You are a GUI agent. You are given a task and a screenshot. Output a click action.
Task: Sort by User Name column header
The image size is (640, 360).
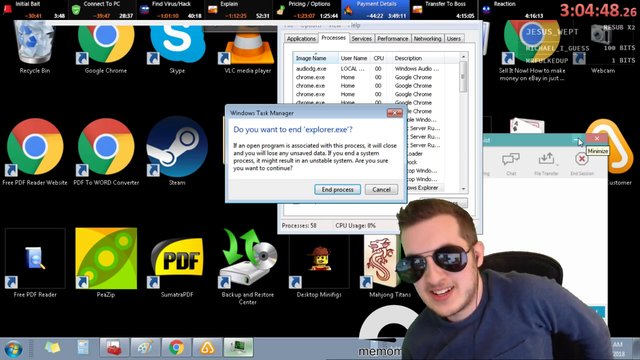(354, 58)
